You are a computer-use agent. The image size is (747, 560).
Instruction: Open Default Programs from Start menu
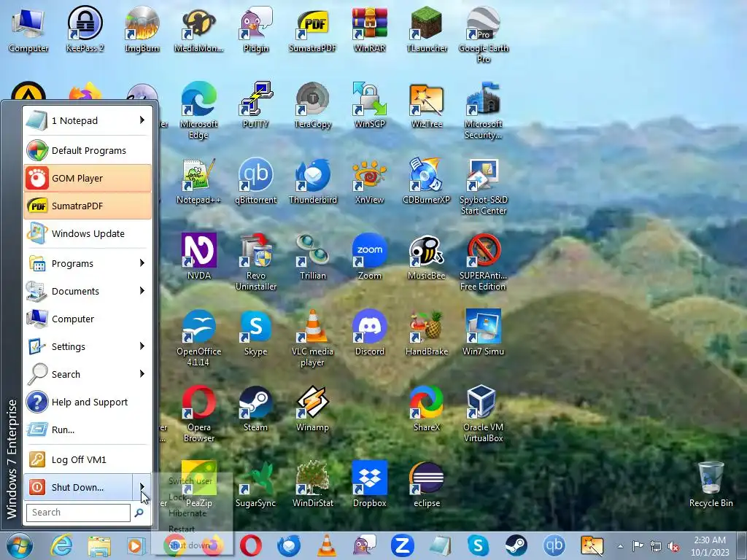click(88, 150)
